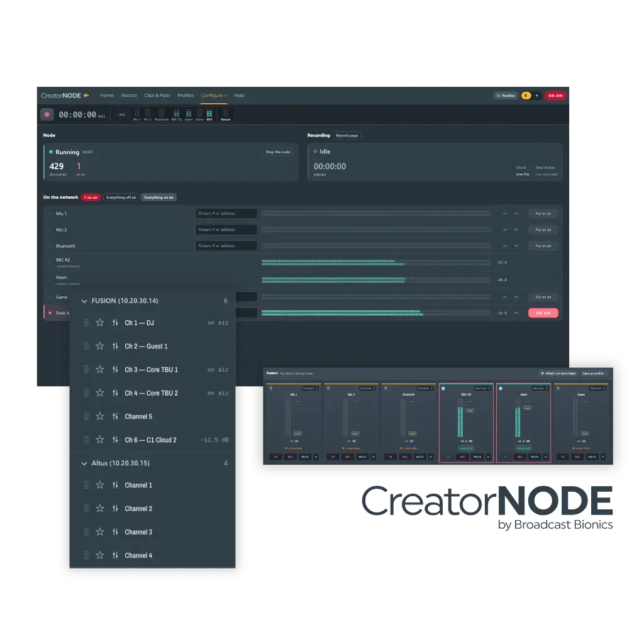The image size is (644, 644).
Task: Open the Record menu item
Action: tap(128, 96)
